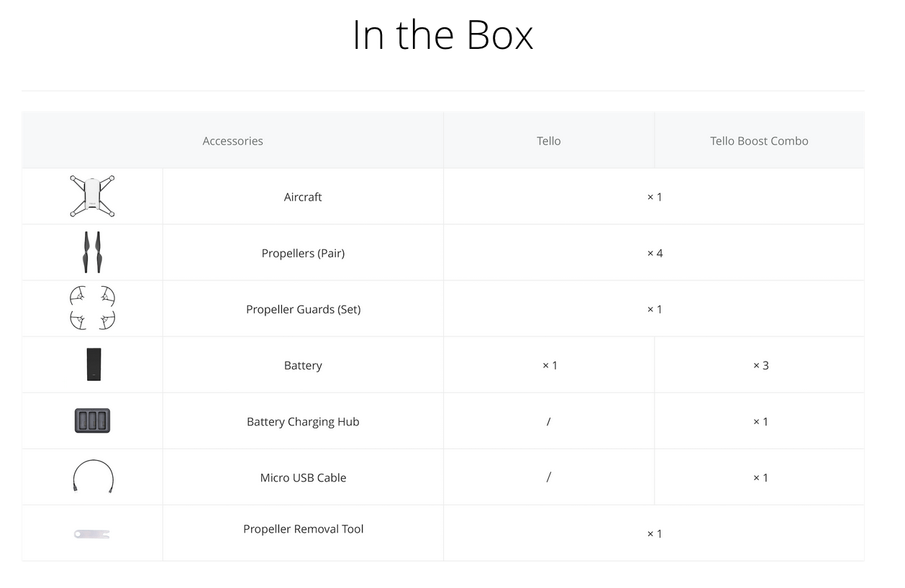Select the Battery row label

303,365
